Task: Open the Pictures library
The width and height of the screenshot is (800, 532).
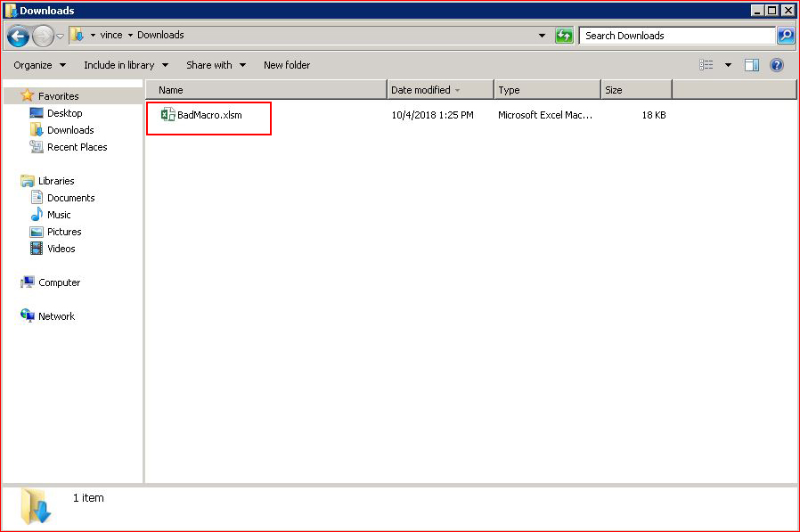Action: [x=64, y=232]
